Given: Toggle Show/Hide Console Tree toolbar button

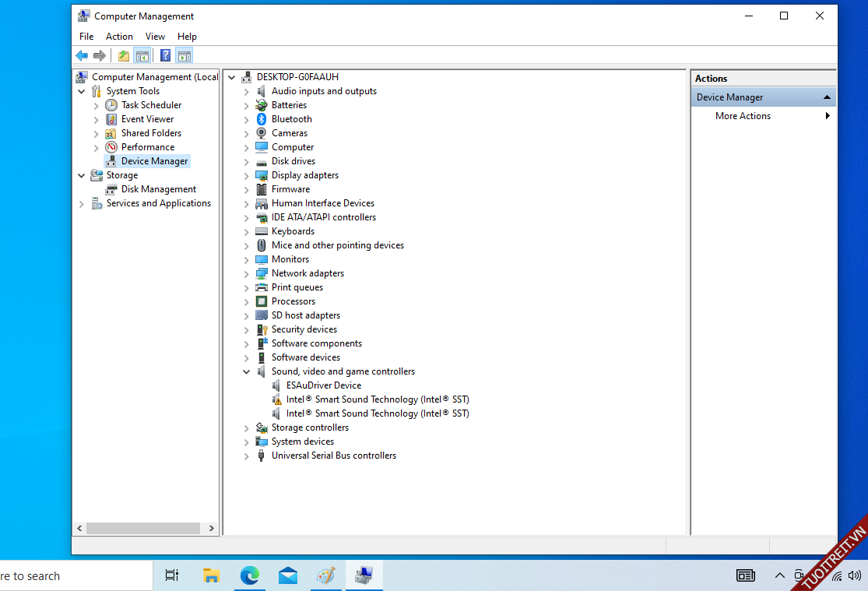Looking at the screenshot, I should click(142, 55).
